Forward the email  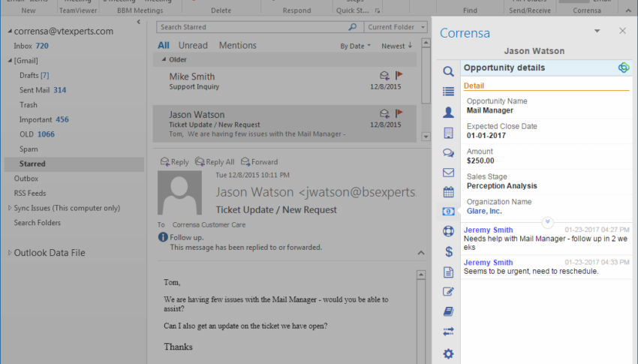point(259,162)
